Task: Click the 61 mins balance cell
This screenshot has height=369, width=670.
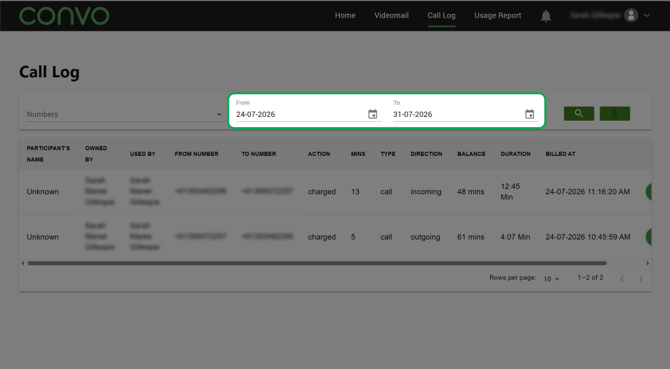Action: coord(470,237)
